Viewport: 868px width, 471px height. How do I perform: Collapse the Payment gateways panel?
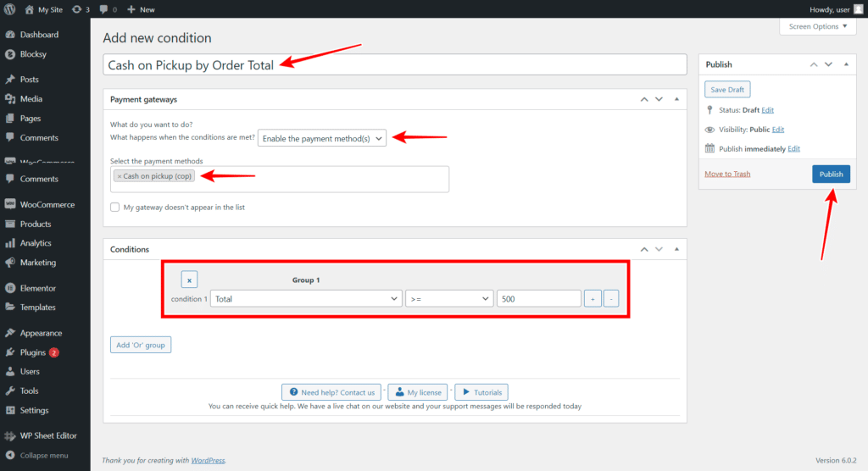[x=676, y=99]
